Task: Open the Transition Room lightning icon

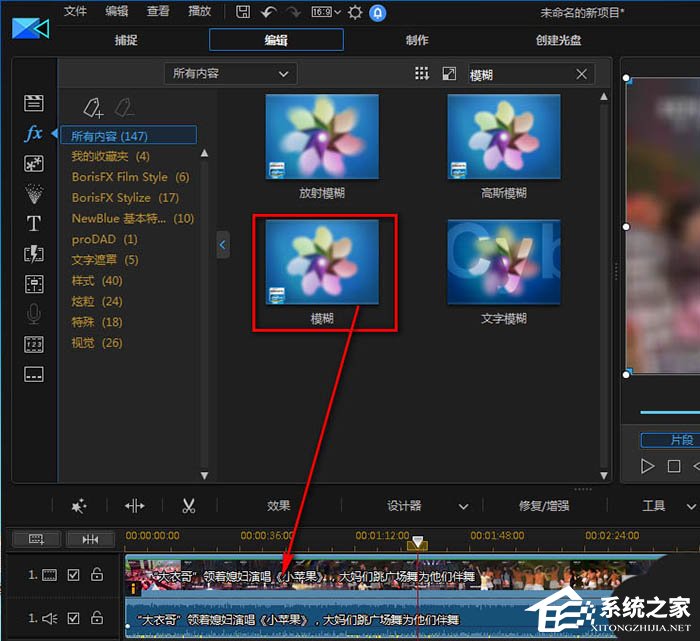Action: (33, 254)
